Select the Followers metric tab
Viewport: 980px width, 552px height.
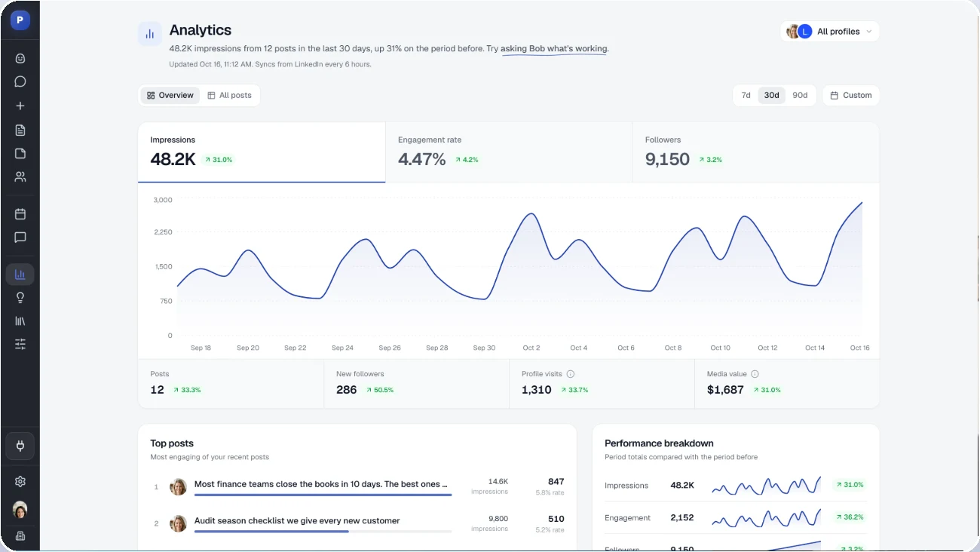tap(756, 152)
